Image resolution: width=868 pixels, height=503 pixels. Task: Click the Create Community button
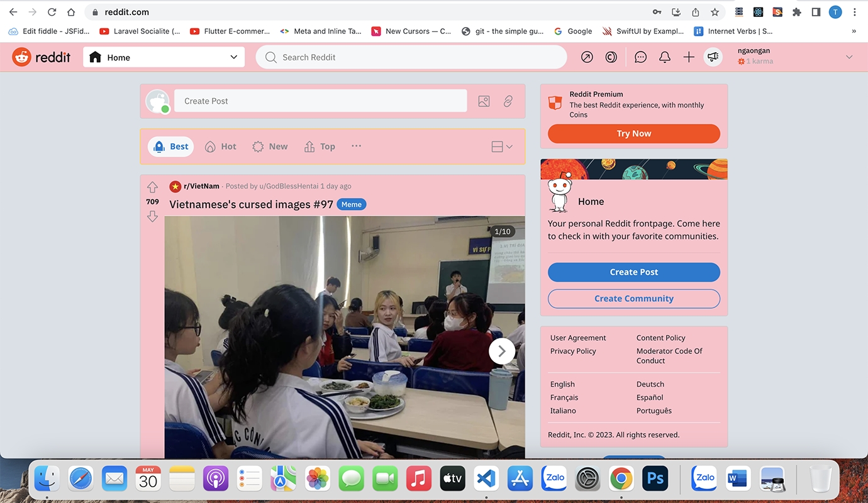click(633, 299)
